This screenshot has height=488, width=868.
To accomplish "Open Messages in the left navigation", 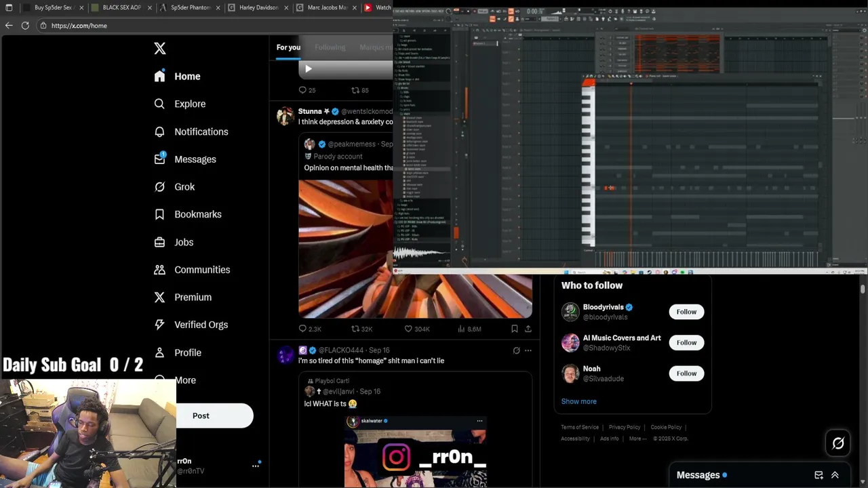I will (x=184, y=159).
